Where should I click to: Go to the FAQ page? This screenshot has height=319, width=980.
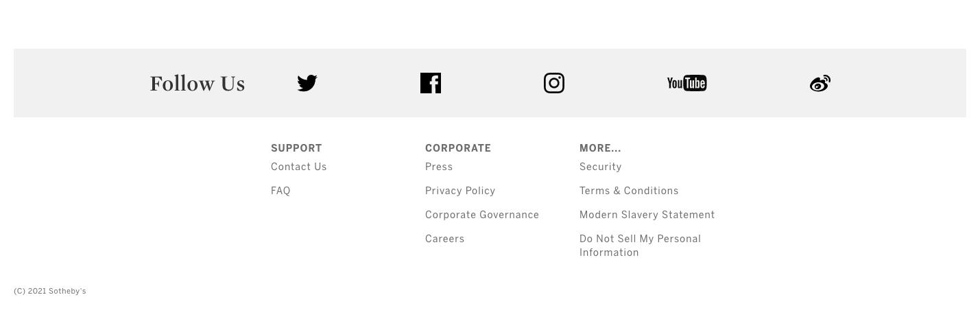tap(280, 191)
